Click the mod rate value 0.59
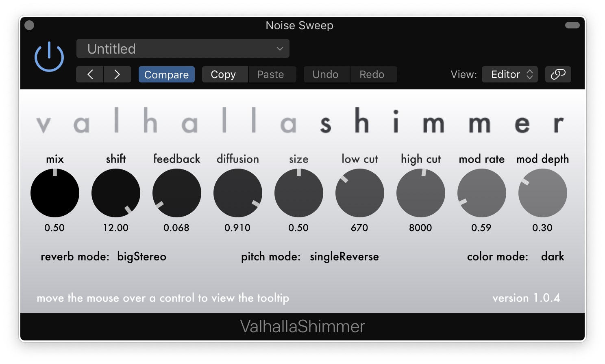This screenshot has height=364, width=605. coord(481,227)
